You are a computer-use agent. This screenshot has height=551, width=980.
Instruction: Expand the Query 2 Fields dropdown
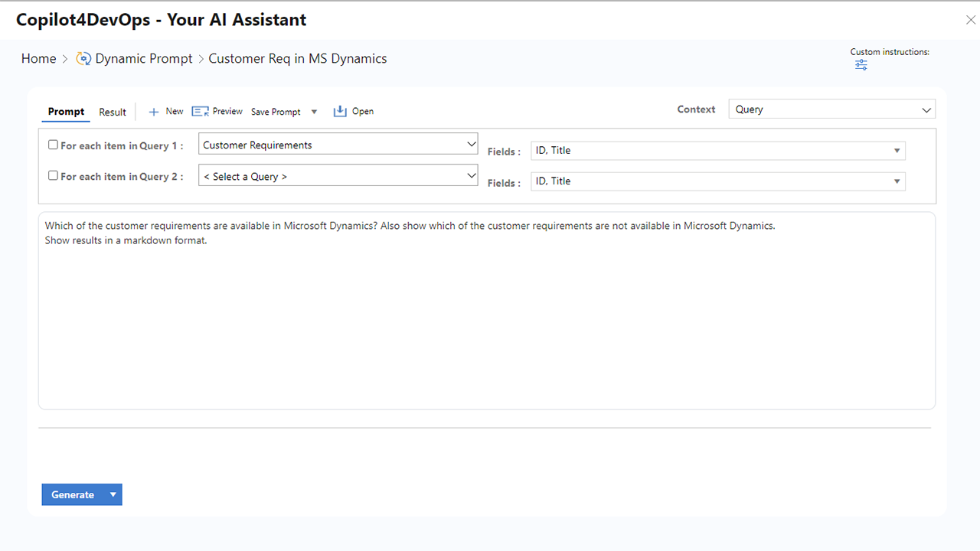[x=718, y=181]
